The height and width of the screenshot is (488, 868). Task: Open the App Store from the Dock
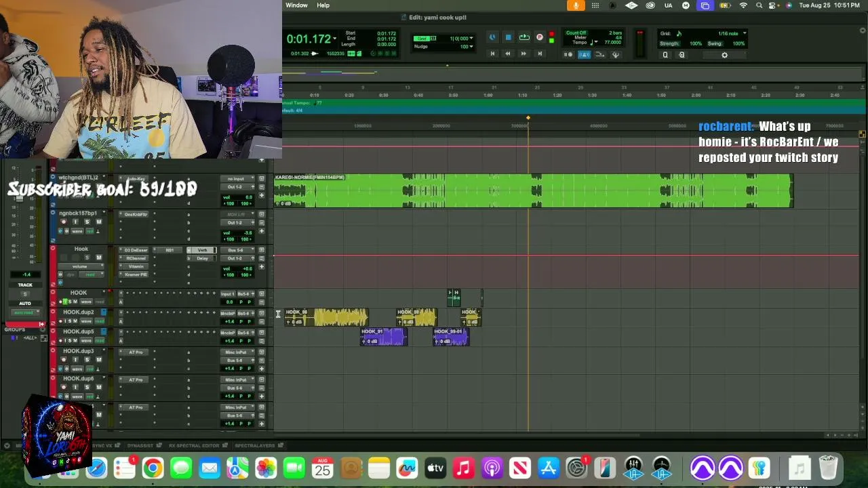tap(548, 468)
